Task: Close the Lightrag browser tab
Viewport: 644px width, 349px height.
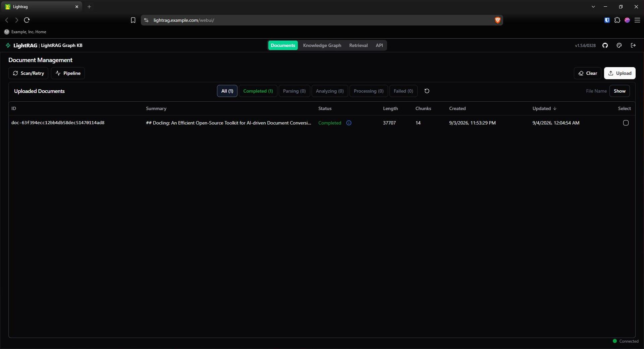Action: (77, 7)
